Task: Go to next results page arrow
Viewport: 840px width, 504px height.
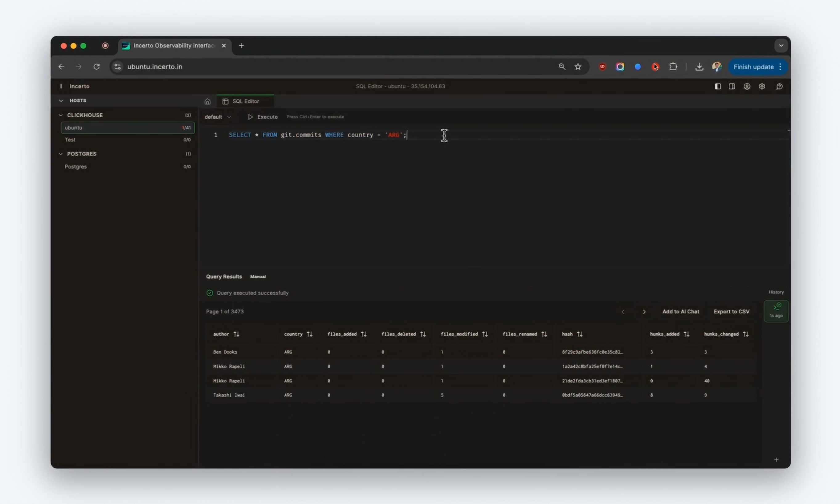Action: [644, 312]
